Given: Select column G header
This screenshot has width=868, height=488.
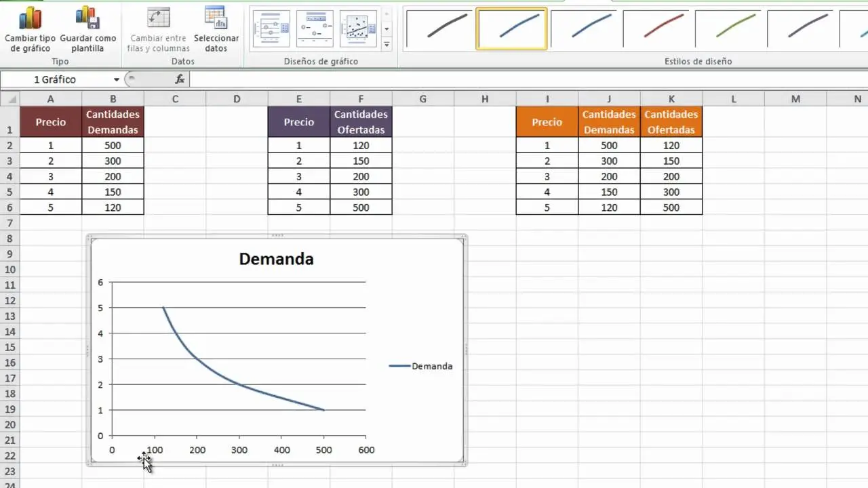Looking at the screenshot, I should [422, 99].
